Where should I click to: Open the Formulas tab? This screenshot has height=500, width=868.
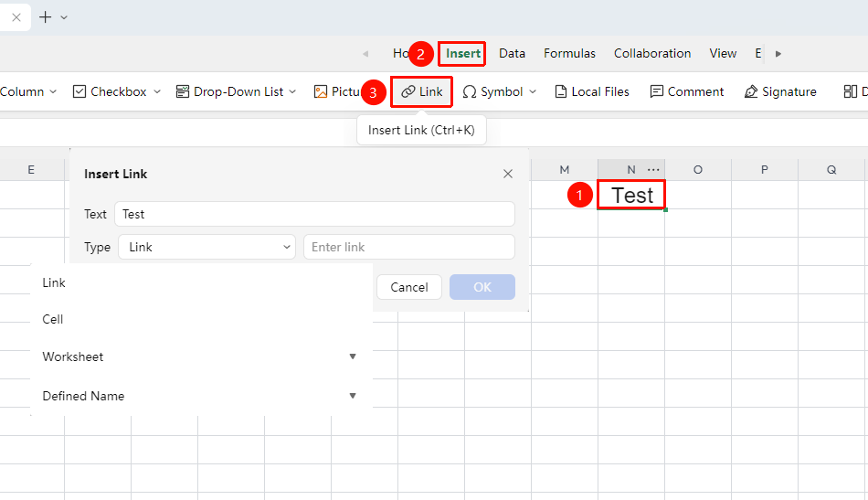pos(569,54)
